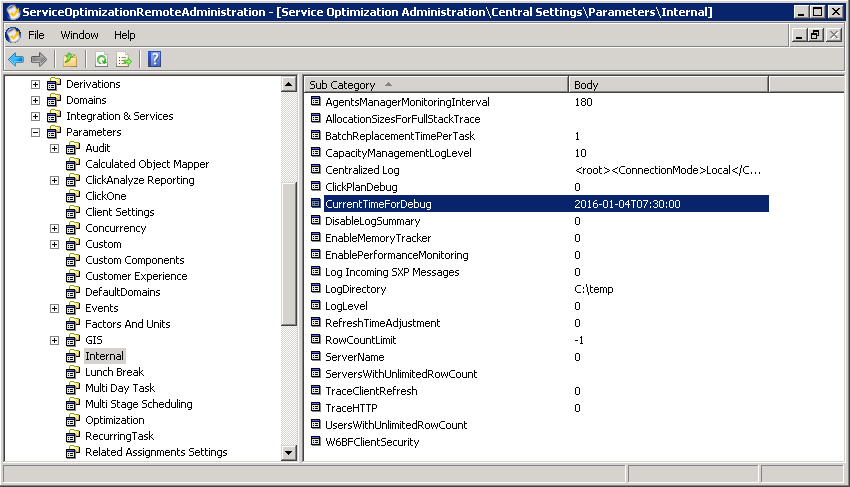The width and height of the screenshot is (850, 487).
Task: Click the Export List toolbar icon
Action: (124, 60)
